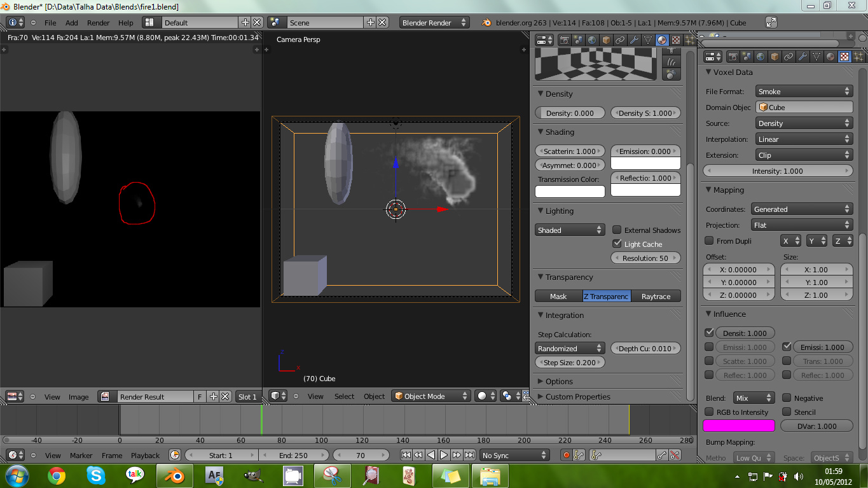Select the Mask transparency button

click(558, 296)
